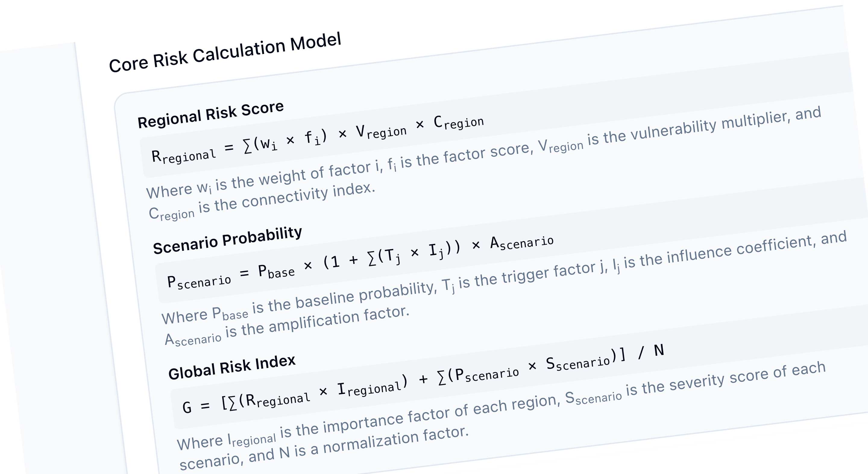Click the Core Risk Calculation Model heading
Viewport: 868px width, 474px height.
click(x=225, y=52)
